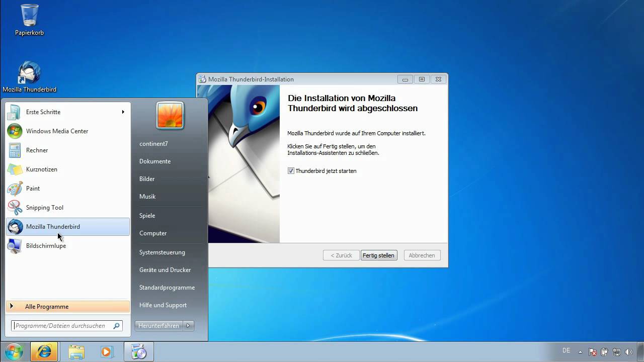Screen dimensions: 644x362
Task: Open the continent7 user folder
Action: point(153,144)
